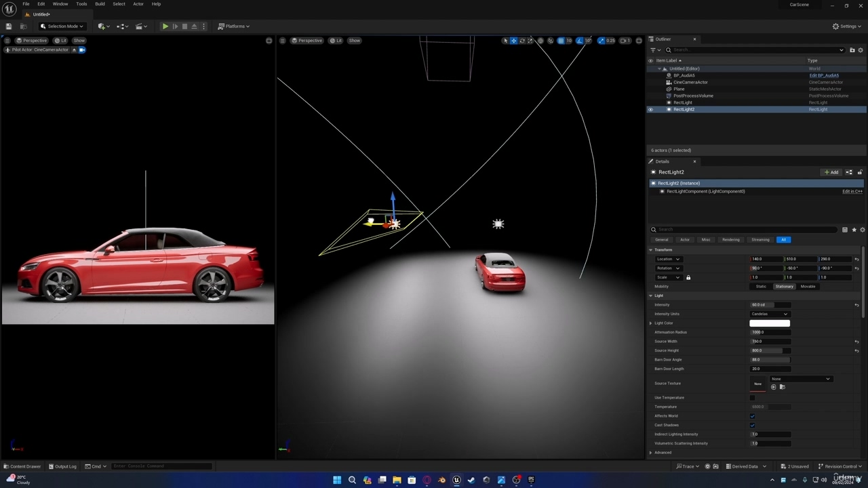
Task: Click the Add component button
Action: (831, 172)
